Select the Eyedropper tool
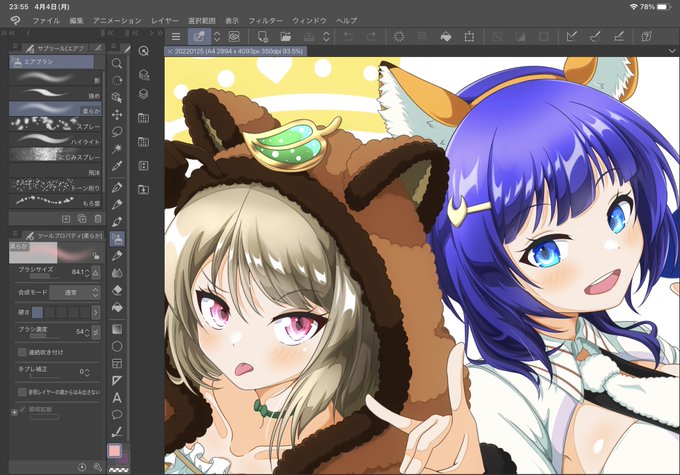This screenshot has width=680, height=475. pos(117,166)
